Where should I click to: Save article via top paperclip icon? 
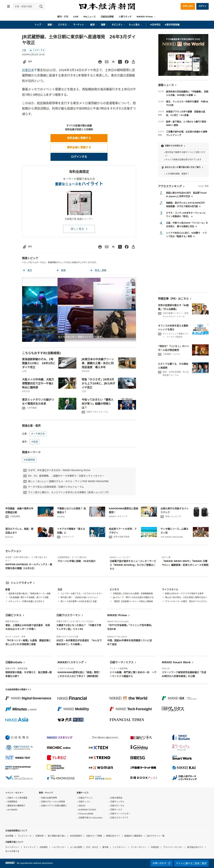(x=24, y=62)
